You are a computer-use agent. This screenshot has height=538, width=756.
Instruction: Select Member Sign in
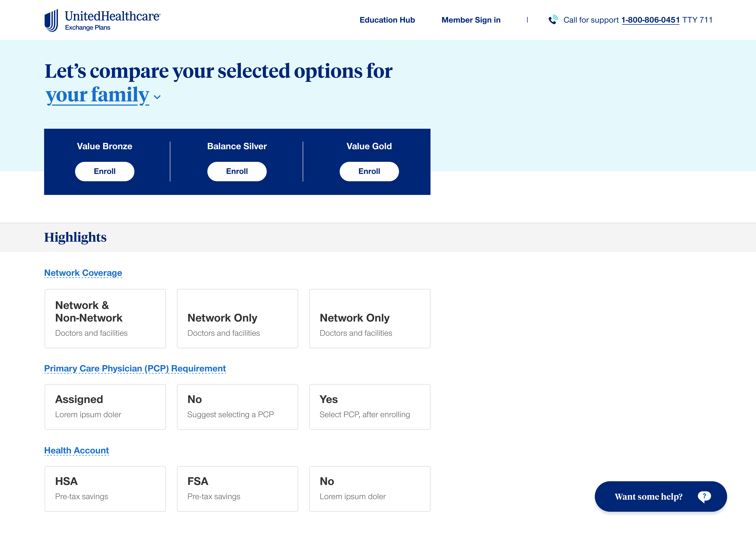click(471, 20)
